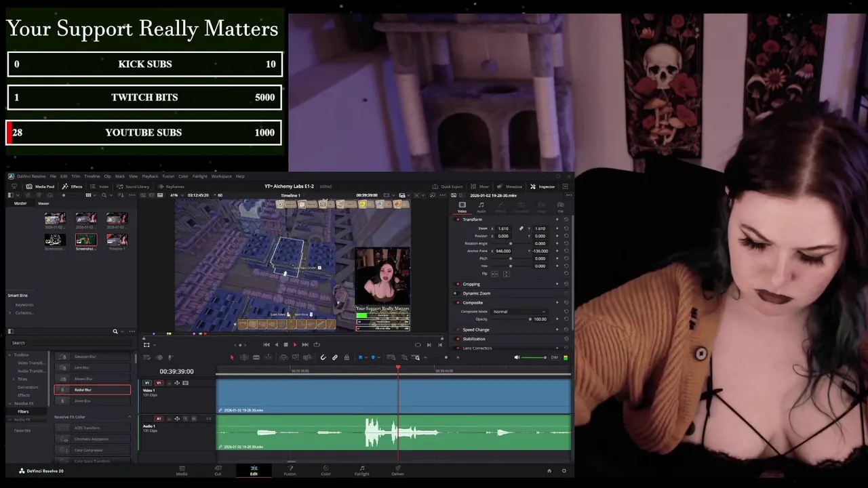Toggle the Zoom X/Y link icon
The height and width of the screenshot is (488, 868).
(x=521, y=228)
